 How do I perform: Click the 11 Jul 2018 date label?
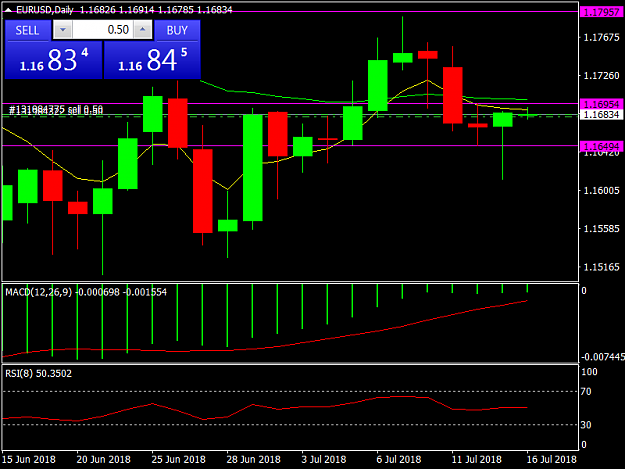(x=477, y=459)
